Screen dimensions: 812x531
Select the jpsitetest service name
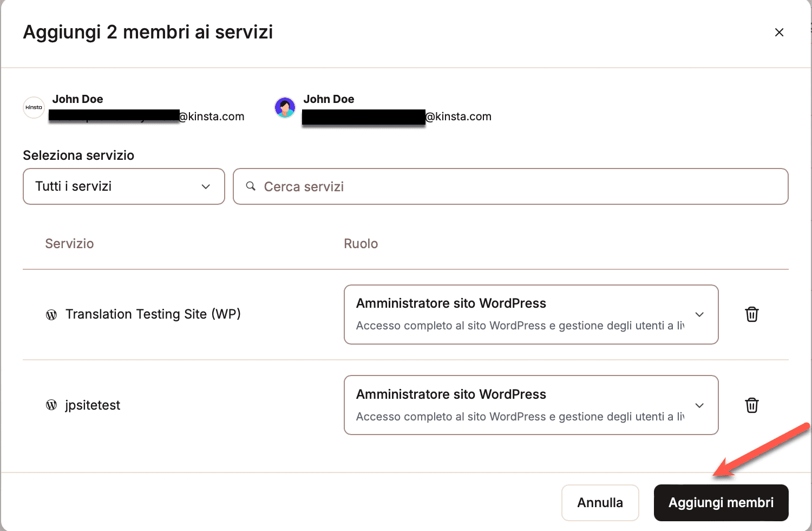93,405
